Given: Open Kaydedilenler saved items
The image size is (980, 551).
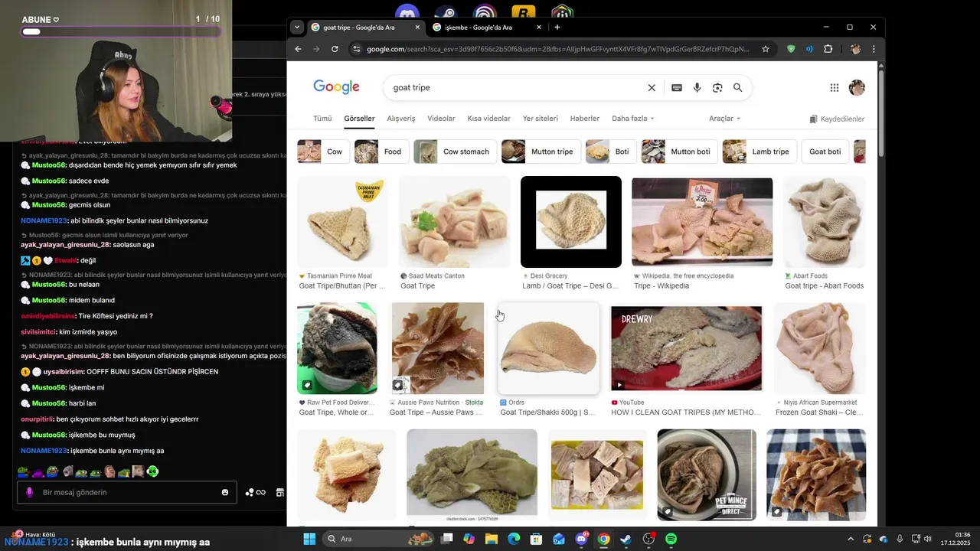Looking at the screenshot, I should pos(837,119).
